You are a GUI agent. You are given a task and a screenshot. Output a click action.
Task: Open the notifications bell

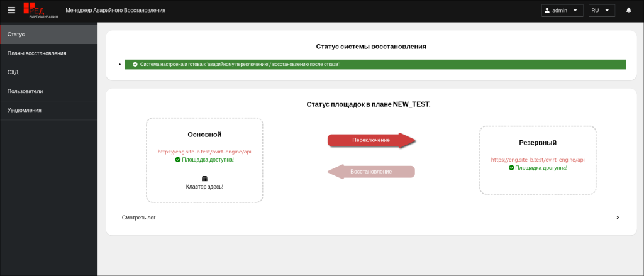coord(628,11)
